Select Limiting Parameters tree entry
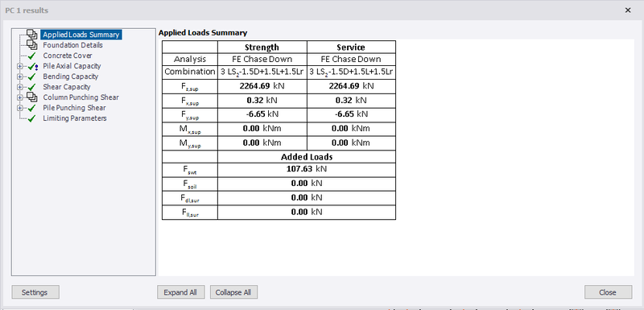644x310 pixels. pos(75,118)
